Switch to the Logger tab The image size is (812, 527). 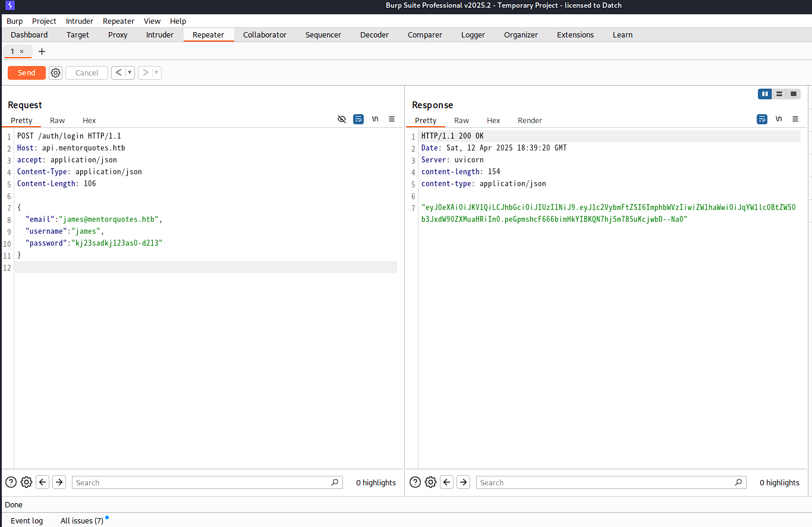click(x=473, y=34)
